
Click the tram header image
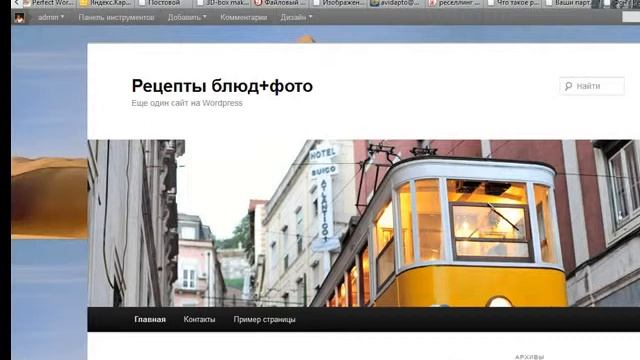[x=364, y=223]
